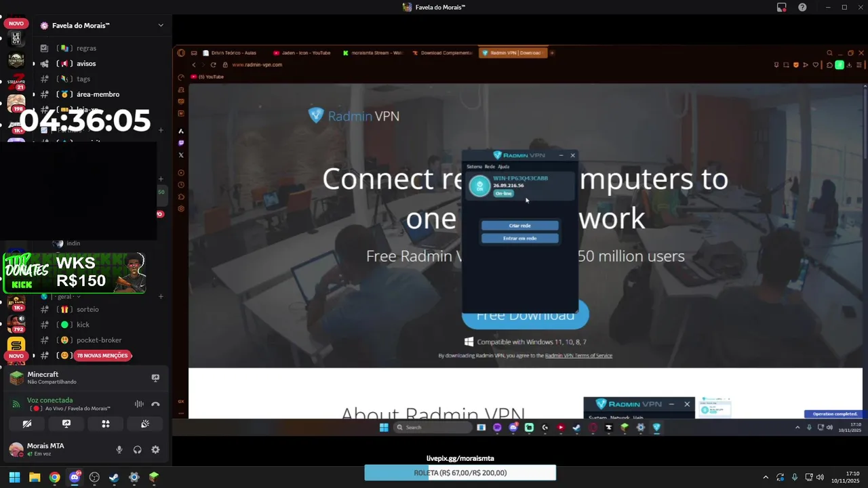Image resolution: width=868 pixels, height=488 pixels.
Task: Open Discord help from title bar
Action: 802,7
